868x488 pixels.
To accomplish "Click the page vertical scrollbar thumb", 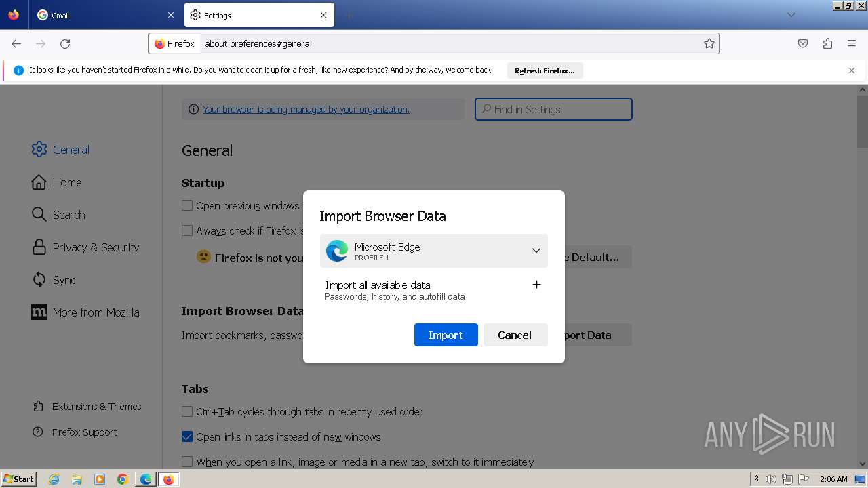I will coord(862,122).
